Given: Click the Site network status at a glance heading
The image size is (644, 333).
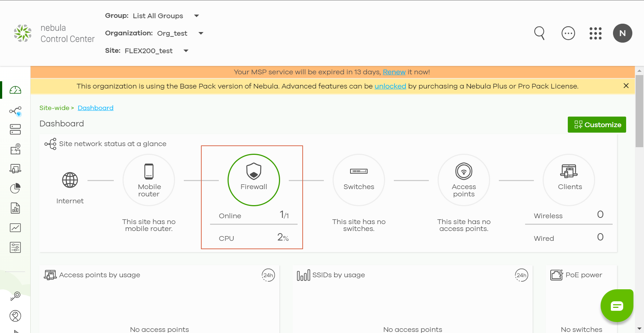Looking at the screenshot, I should (x=113, y=144).
